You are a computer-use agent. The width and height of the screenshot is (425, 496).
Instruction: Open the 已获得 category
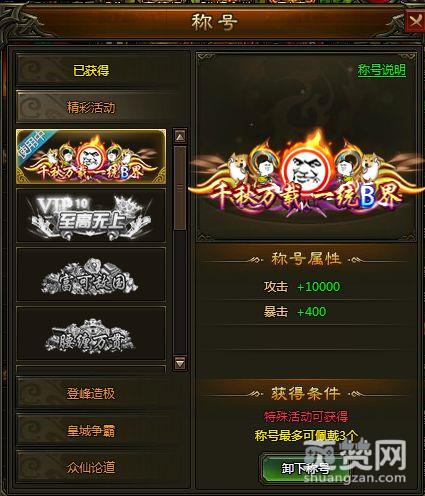(x=91, y=70)
